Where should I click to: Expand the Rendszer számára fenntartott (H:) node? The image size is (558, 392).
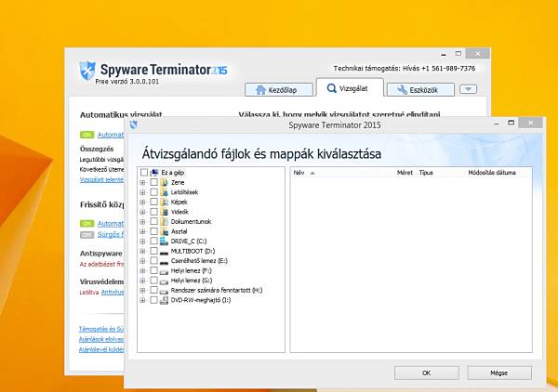(142, 291)
